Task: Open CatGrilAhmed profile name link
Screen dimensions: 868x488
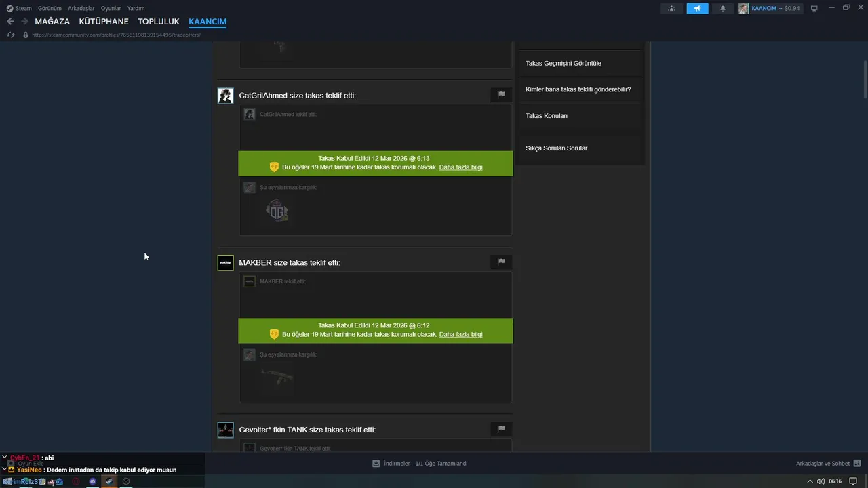Action: 263,96
